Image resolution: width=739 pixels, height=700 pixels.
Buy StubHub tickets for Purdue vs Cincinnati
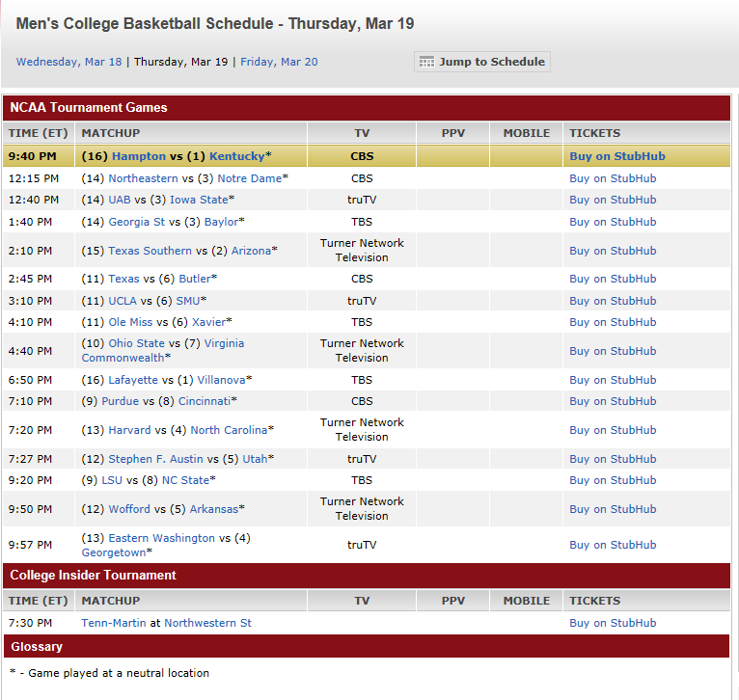pos(613,401)
